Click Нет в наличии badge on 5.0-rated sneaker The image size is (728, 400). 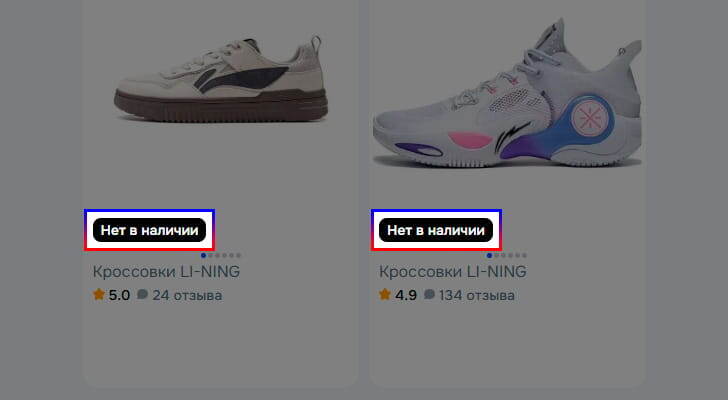pyautogui.click(x=150, y=230)
